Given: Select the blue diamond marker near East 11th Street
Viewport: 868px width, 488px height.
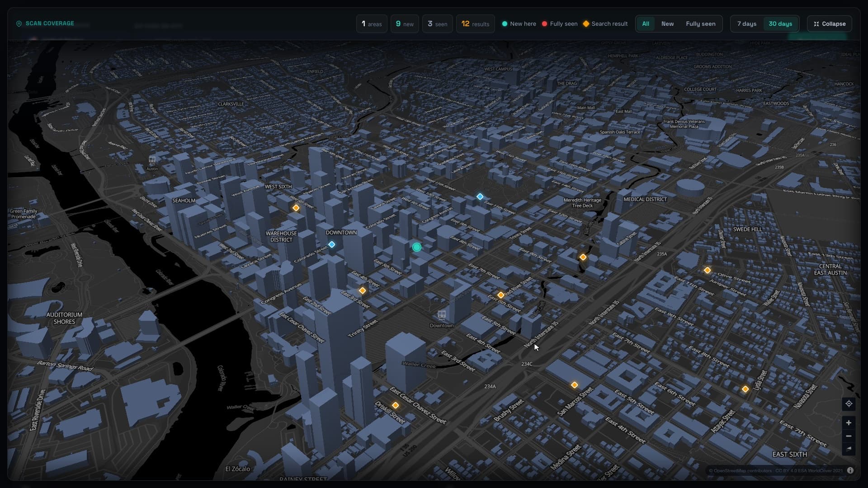Looking at the screenshot, I should point(480,197).
